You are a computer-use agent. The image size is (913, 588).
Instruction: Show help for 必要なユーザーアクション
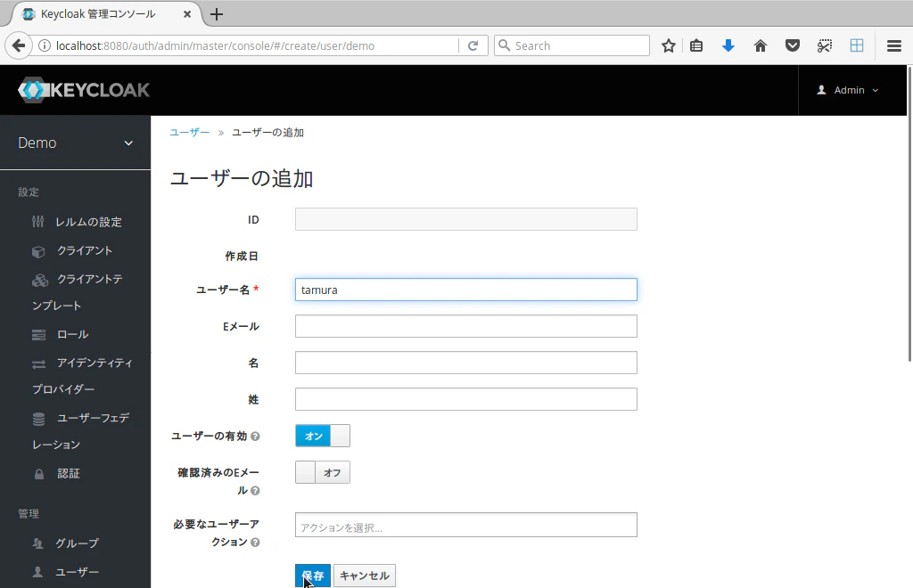click(255, 543)
